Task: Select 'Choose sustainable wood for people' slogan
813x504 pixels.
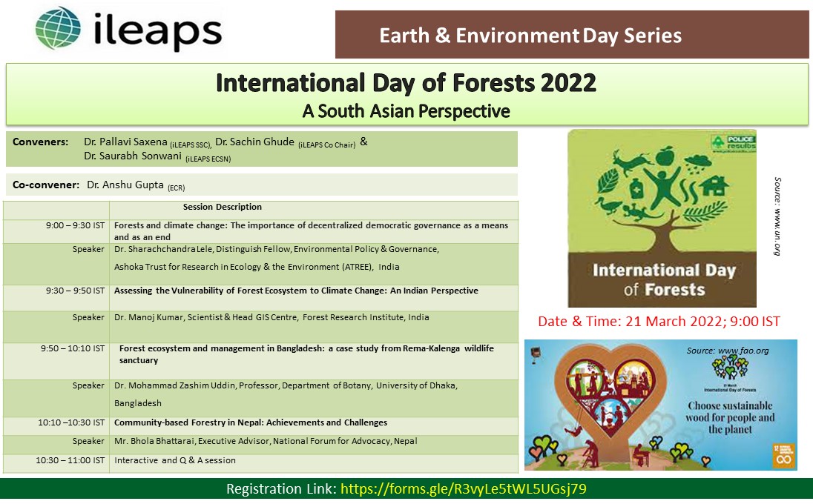Action: pos(730,417)
